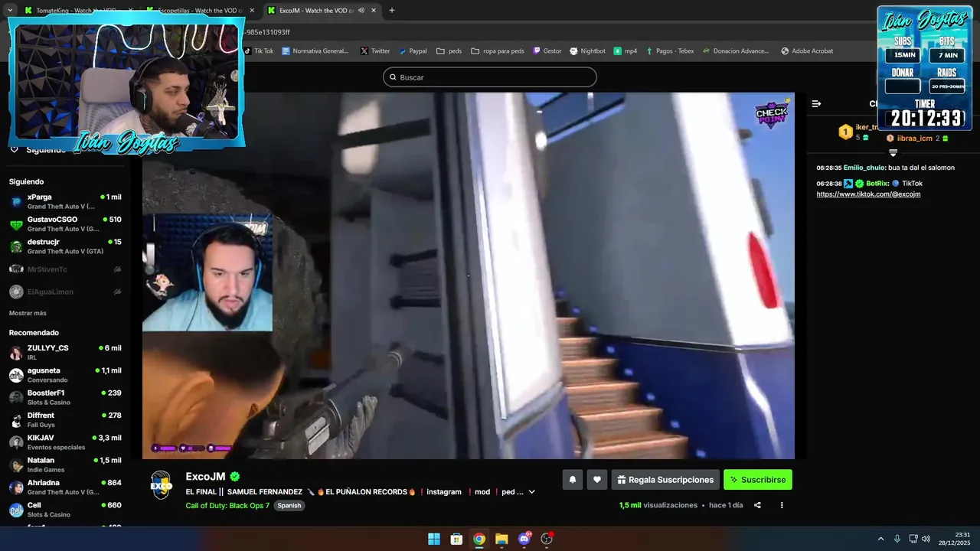980x551 pixels.
Task: Expand the stream title chevron
Action: (532, 492)
